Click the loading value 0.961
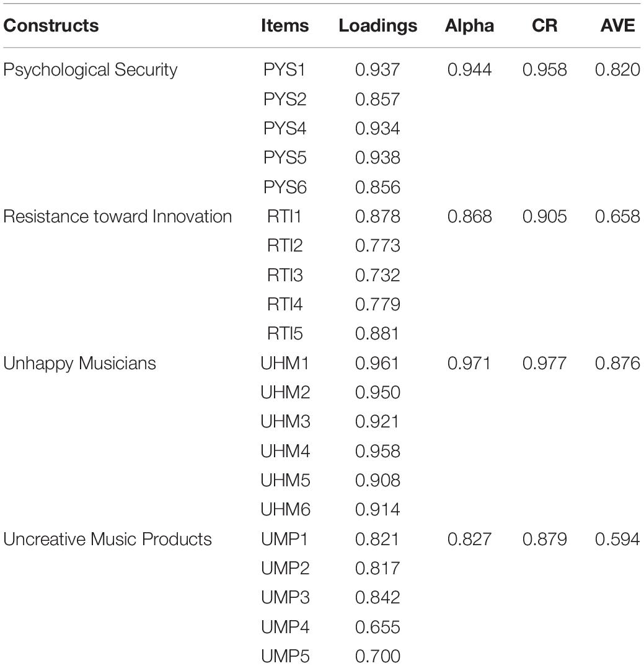The width and height of the screenshot is (644, 666). [377, 363]
